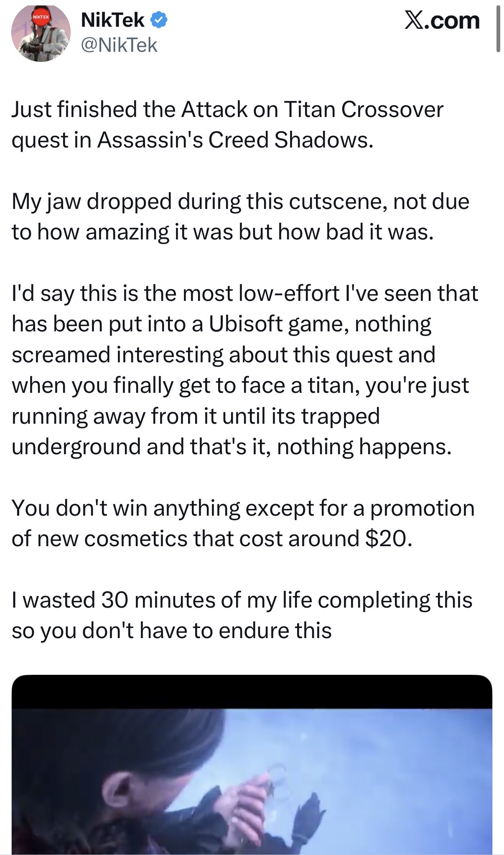Play the embedded cutscene video
Screen dimensions: 504x855
coord(252,765)
